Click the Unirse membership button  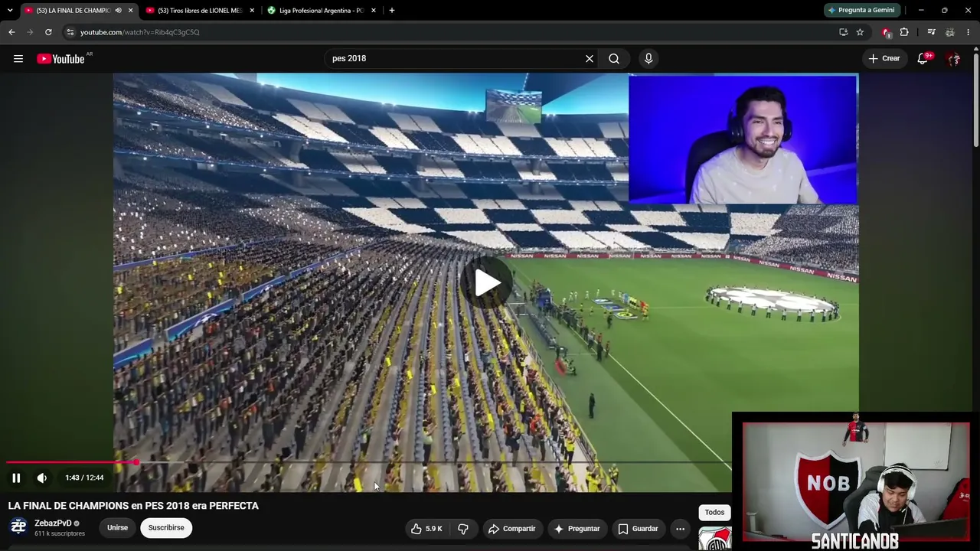pyautogui.click(x=117, y=528)
